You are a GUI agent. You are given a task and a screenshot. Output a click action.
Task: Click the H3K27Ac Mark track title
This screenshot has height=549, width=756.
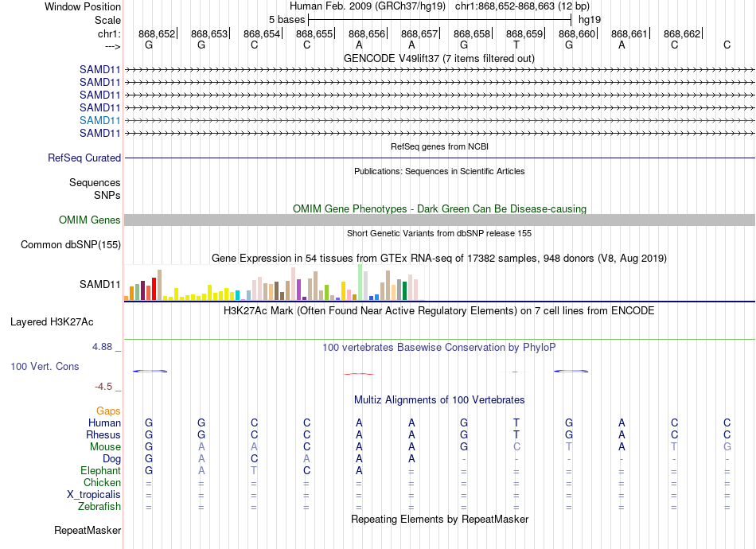pos(439,311)
